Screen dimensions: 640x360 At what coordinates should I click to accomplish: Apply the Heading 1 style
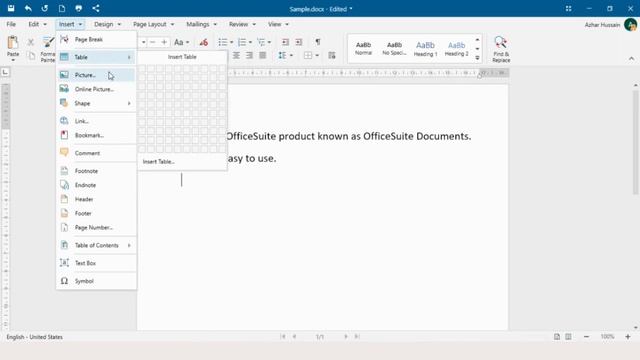click(x=425, y=48)
